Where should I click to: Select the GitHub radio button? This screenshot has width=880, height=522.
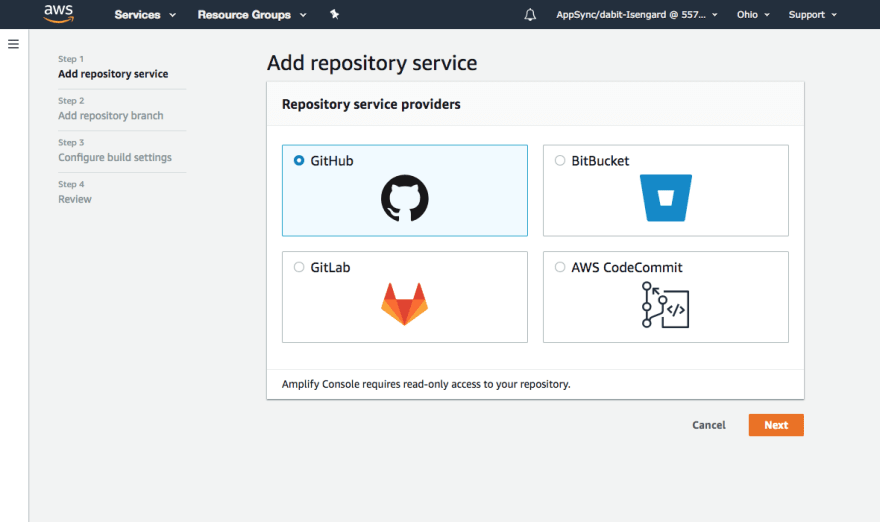[x=299, y=161]
